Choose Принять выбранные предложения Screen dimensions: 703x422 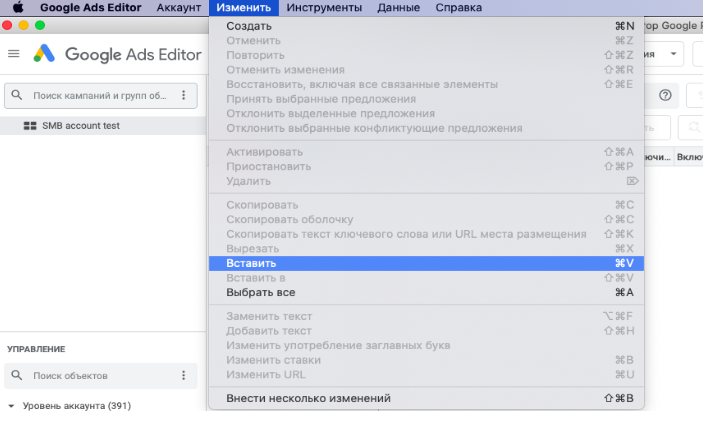pyautogui.click(x=426, y=99)
